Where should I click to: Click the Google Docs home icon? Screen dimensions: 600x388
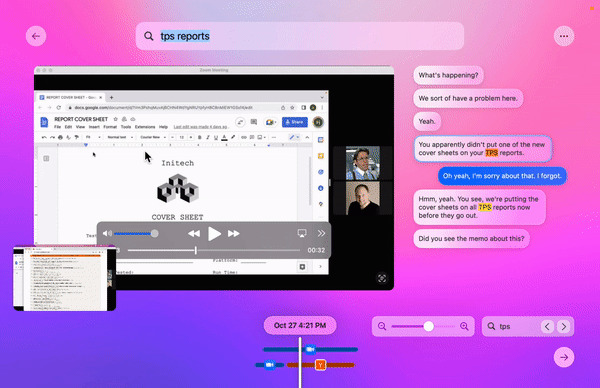44,122
